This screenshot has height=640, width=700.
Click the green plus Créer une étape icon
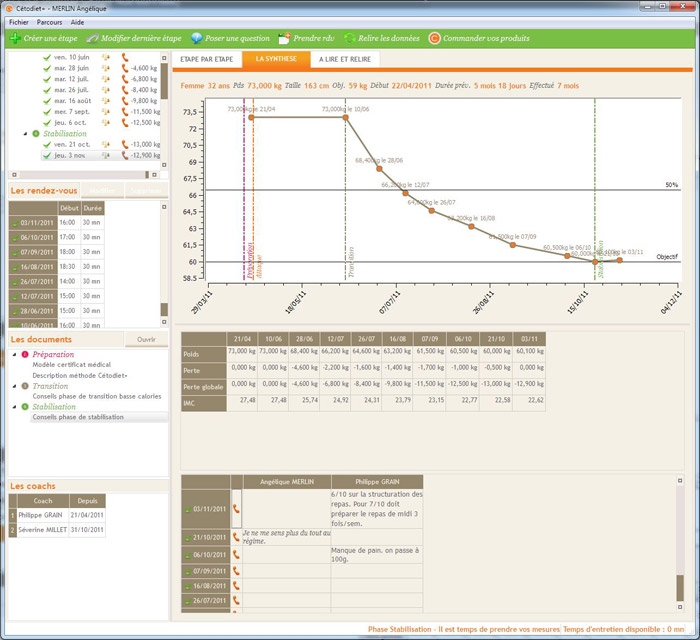point(15,38)
